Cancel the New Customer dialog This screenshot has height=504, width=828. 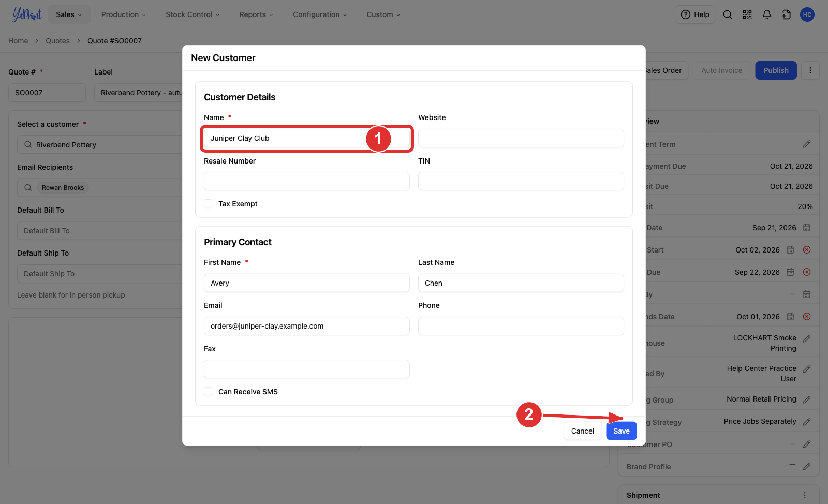pyautogui.click(x=582, y=431)
